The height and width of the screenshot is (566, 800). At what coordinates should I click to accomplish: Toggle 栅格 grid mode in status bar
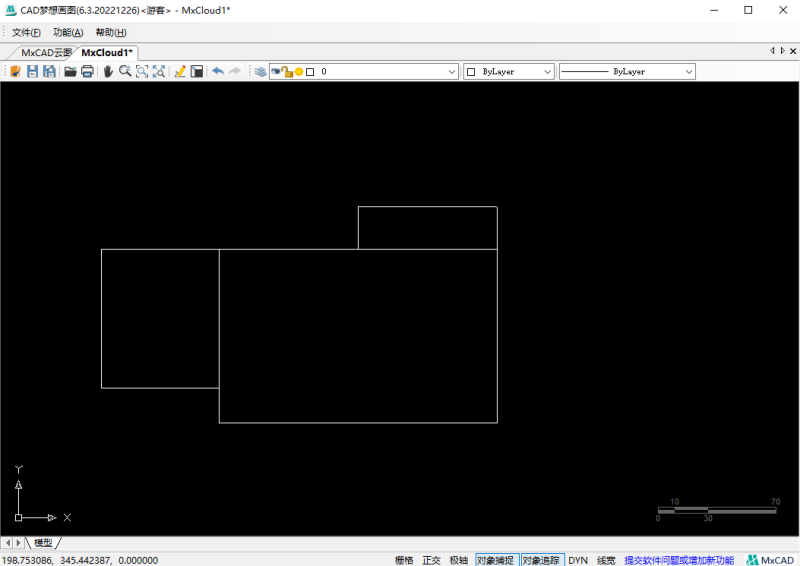click(x=404, y=560)
